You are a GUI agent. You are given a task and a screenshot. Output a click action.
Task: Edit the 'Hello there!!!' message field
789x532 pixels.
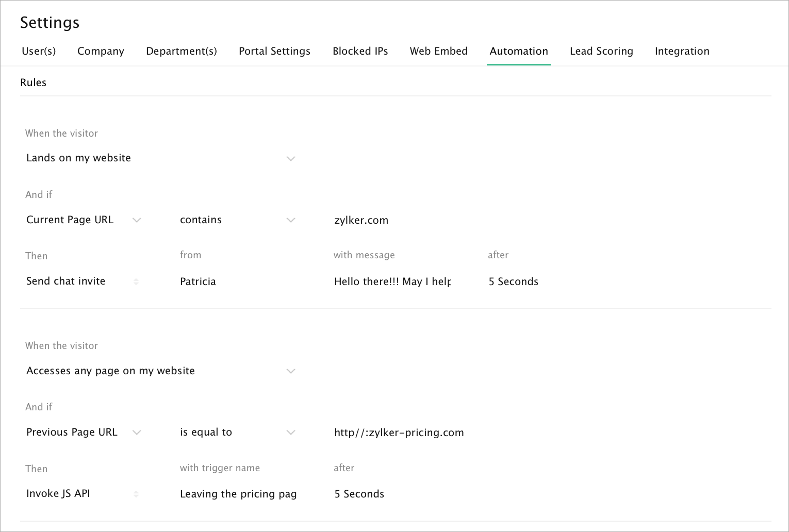point(392,281)
